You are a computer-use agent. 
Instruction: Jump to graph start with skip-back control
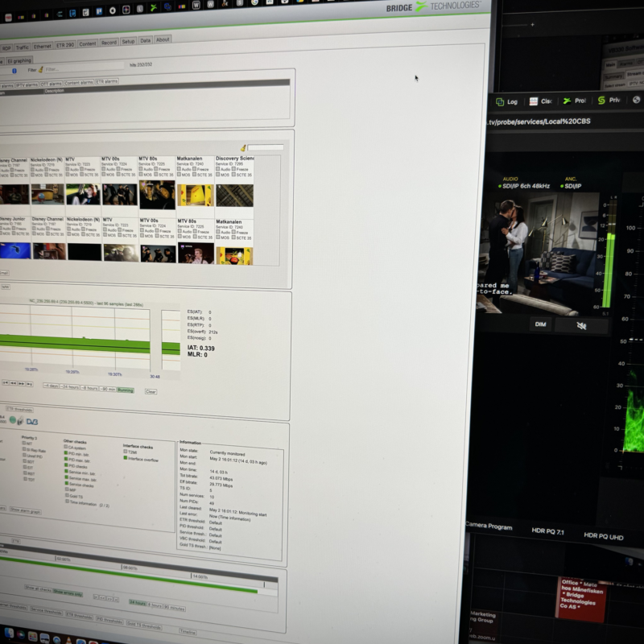point(6,383)
